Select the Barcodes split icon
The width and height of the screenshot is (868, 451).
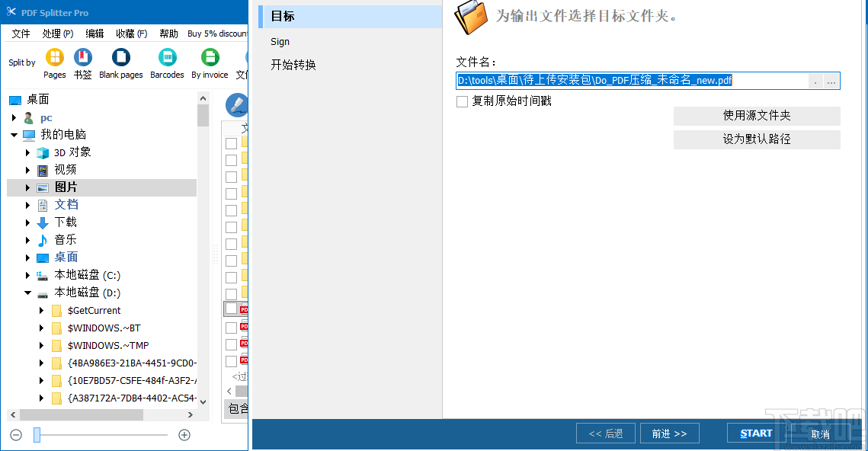coord(166,58)
